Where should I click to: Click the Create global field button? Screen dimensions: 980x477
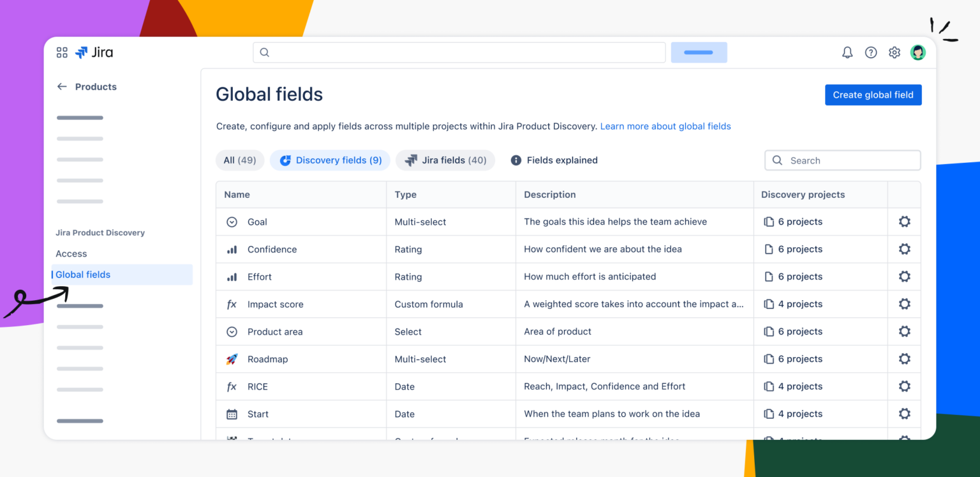click(873, 95)
